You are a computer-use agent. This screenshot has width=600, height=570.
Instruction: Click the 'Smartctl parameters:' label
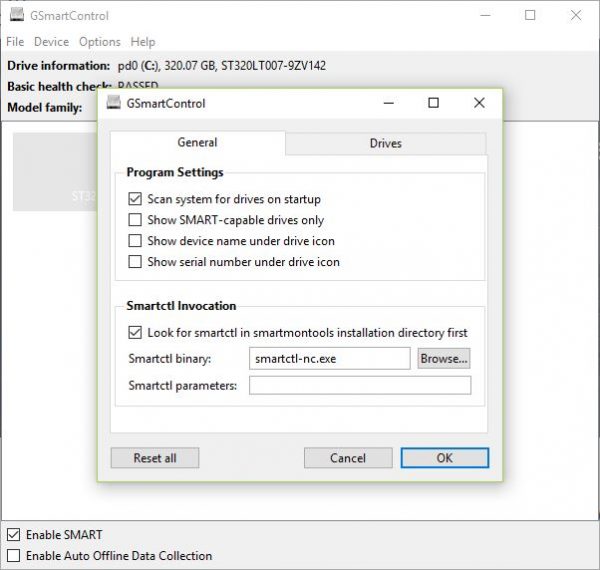pyautogui.click(x=183, y=386)
